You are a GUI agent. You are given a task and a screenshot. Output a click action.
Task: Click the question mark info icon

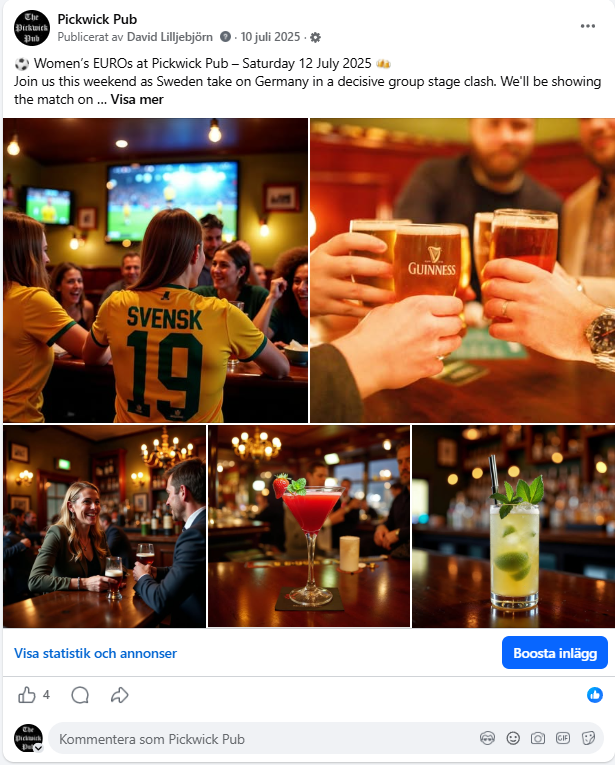pos(225,37)
